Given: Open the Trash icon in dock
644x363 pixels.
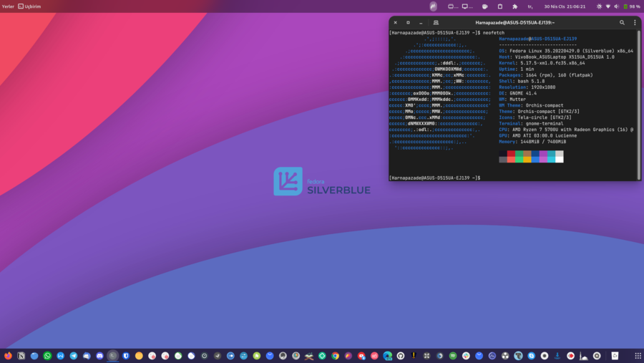Looking at the screenshot, I should (615, 356).
